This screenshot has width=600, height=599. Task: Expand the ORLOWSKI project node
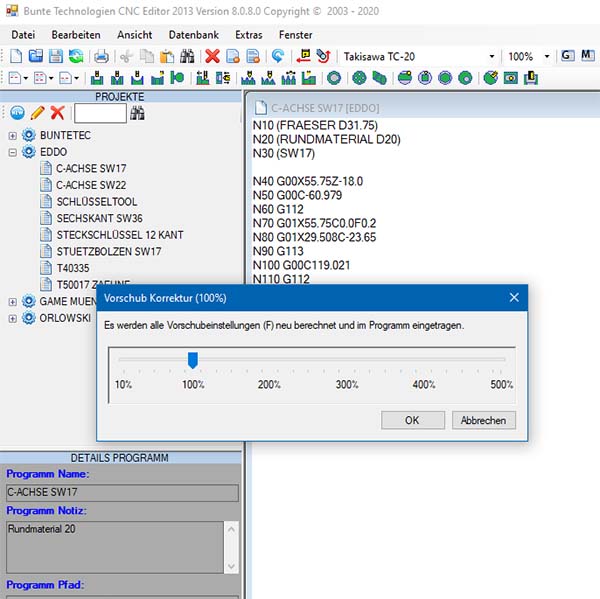tap(13, 318)
